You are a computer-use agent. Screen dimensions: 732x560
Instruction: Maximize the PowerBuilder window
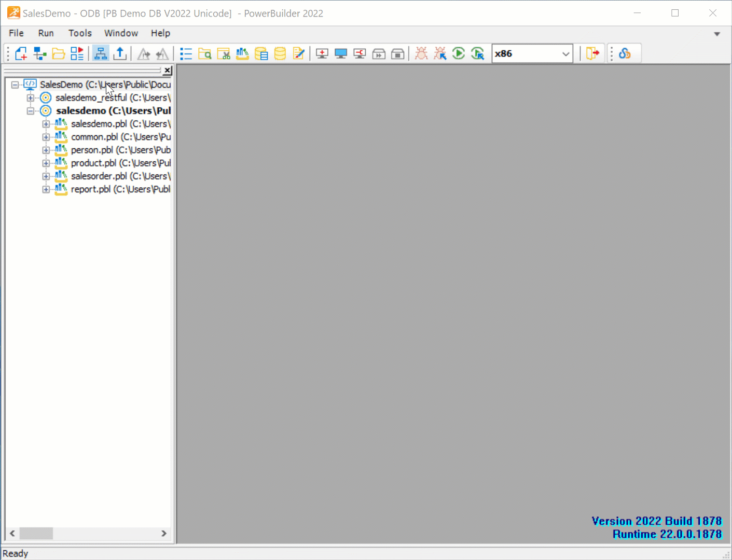[x=675, y=13]
